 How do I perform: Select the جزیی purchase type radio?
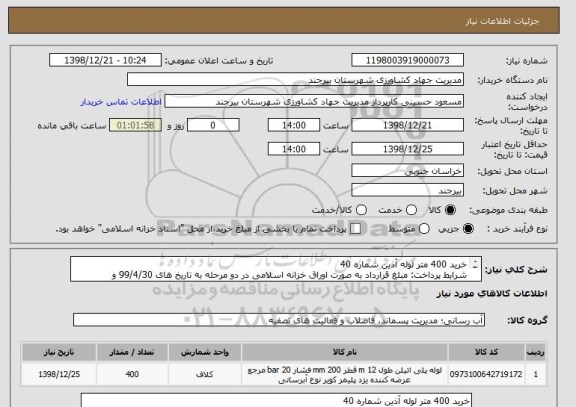(x=468, y=228)
